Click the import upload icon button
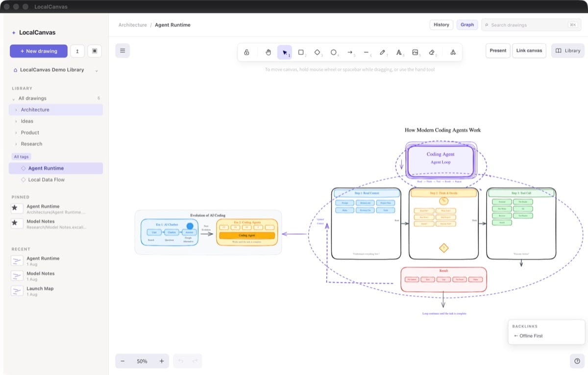The width and height of the screenshot is (588, 375). point(77,51)
